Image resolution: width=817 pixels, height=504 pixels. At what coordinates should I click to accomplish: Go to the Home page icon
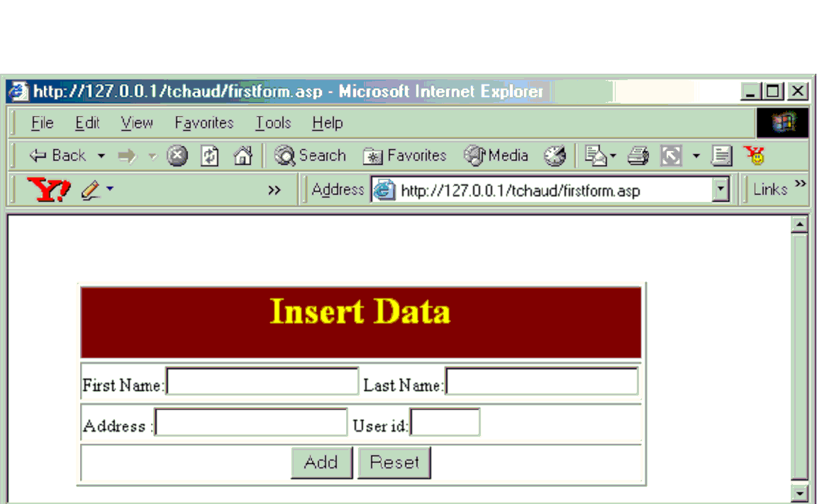click(243, 156)
